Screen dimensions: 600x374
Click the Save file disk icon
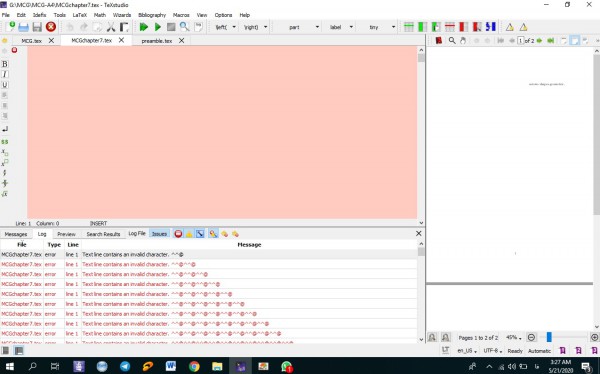37,27
